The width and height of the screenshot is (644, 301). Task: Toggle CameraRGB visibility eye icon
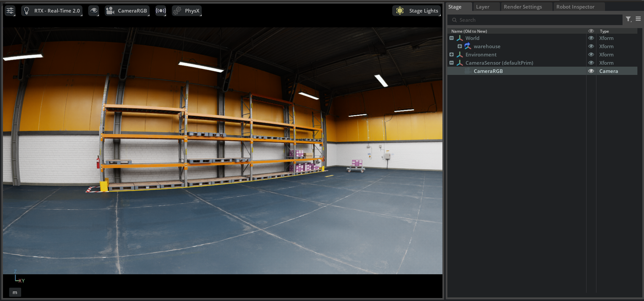591,71
